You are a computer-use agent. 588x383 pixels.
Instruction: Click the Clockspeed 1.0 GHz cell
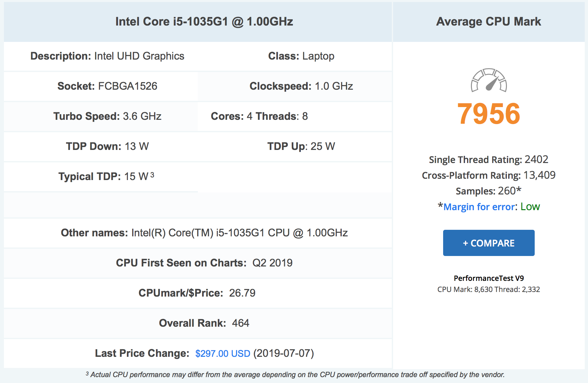pos(295,86)
